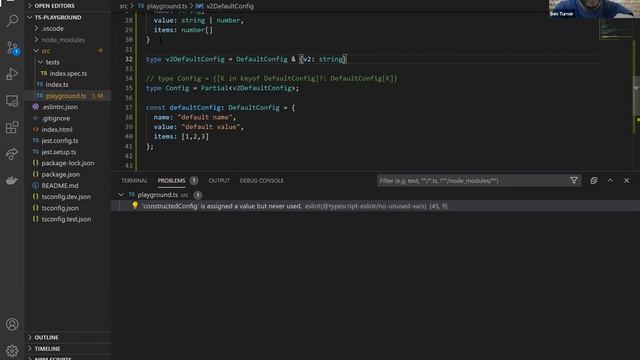Open tsconfig.dev.json file
The height and width of the screenshot is (360, 640).
(x=66, y=197)
